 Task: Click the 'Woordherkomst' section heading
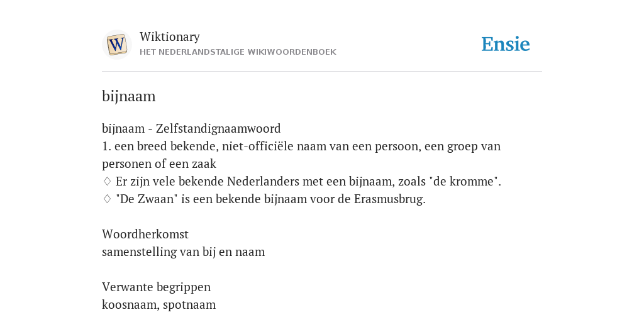[145, 234]
